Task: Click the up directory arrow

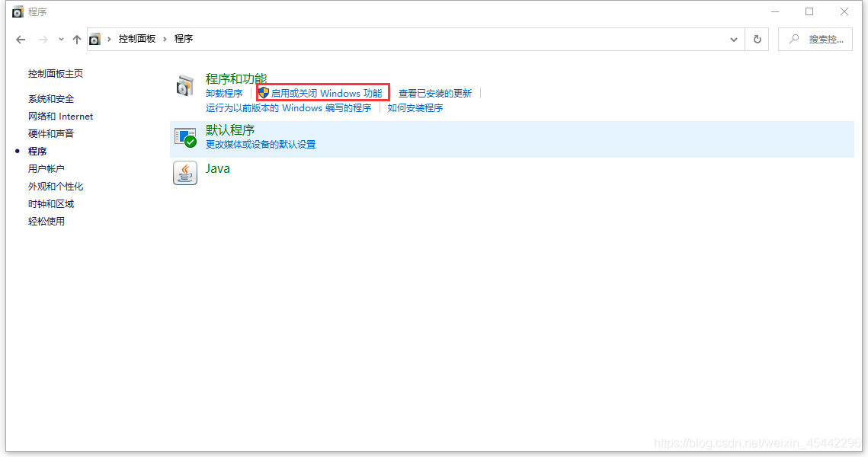Action: tap(76, 40)
